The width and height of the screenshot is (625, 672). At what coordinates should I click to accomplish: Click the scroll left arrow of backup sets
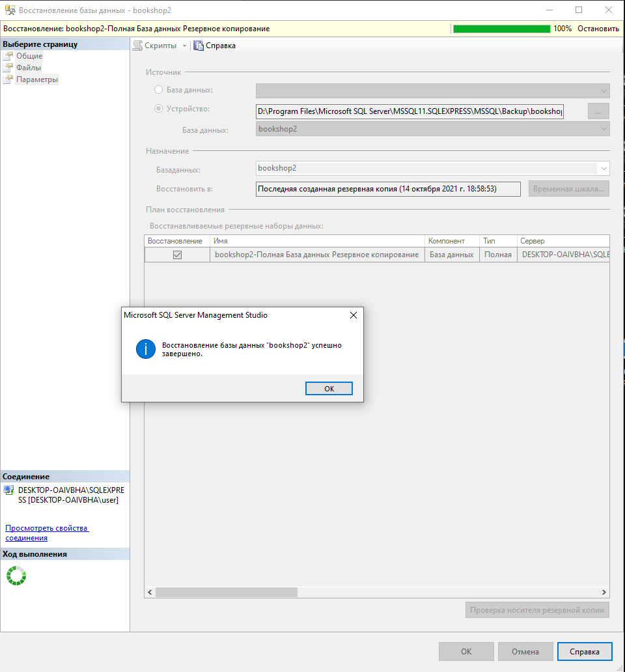tap(150, 593)
